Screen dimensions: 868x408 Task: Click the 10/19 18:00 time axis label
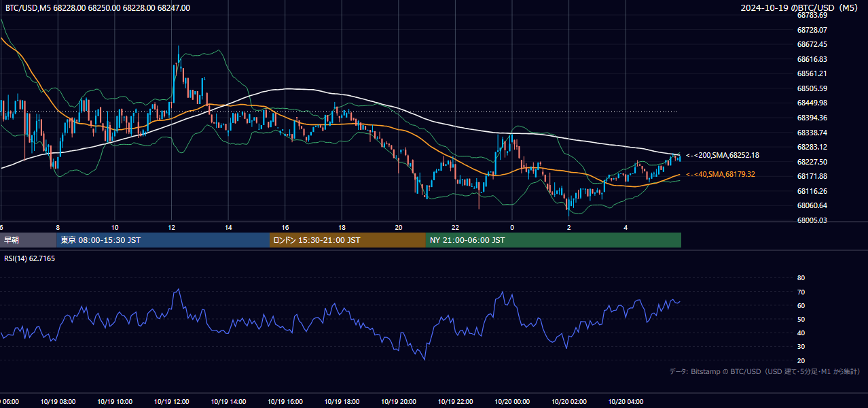342,402
